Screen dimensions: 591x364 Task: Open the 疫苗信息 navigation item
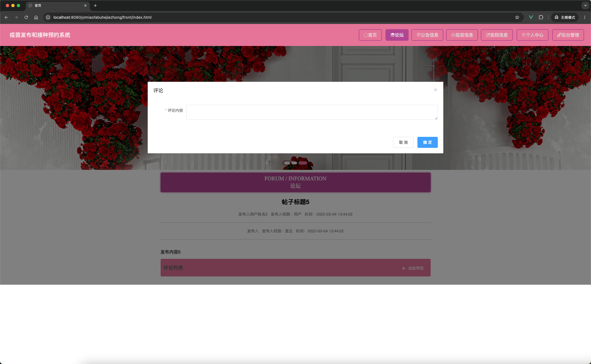click(462, 35)
